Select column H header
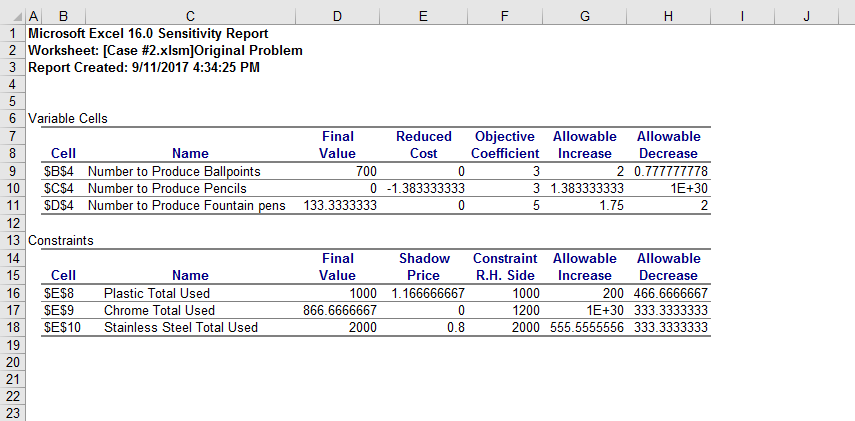 [x=668, y=17]
